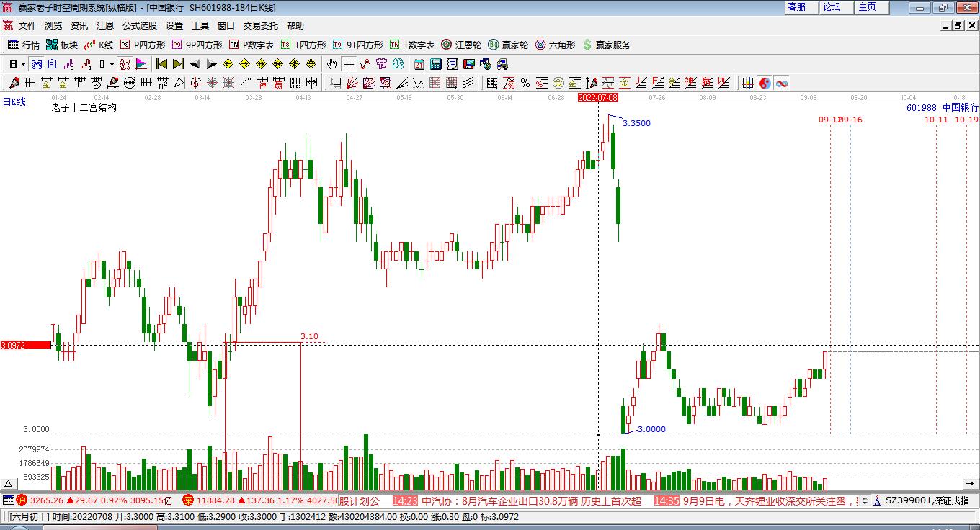This screenshot has width=980, height=530.
Task: Click the 10-19 cycle date marker
Action: click(x=967, y=120)
